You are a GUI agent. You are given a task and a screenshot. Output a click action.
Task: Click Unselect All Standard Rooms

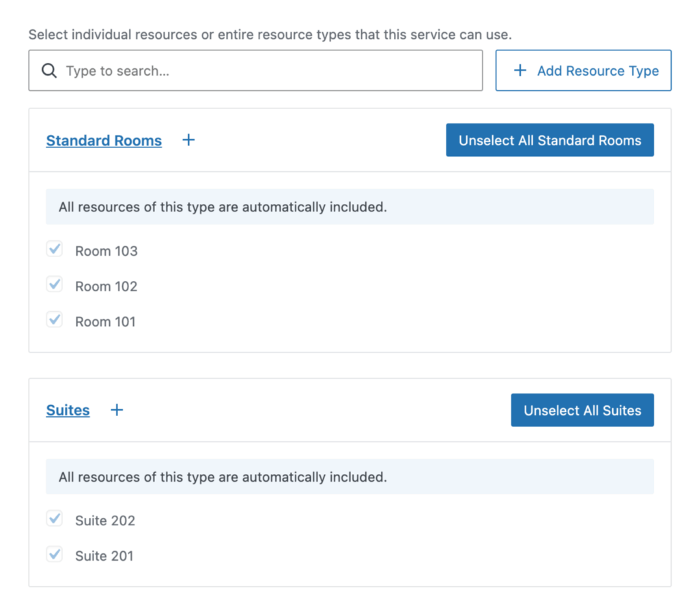(x=550, y=140)
